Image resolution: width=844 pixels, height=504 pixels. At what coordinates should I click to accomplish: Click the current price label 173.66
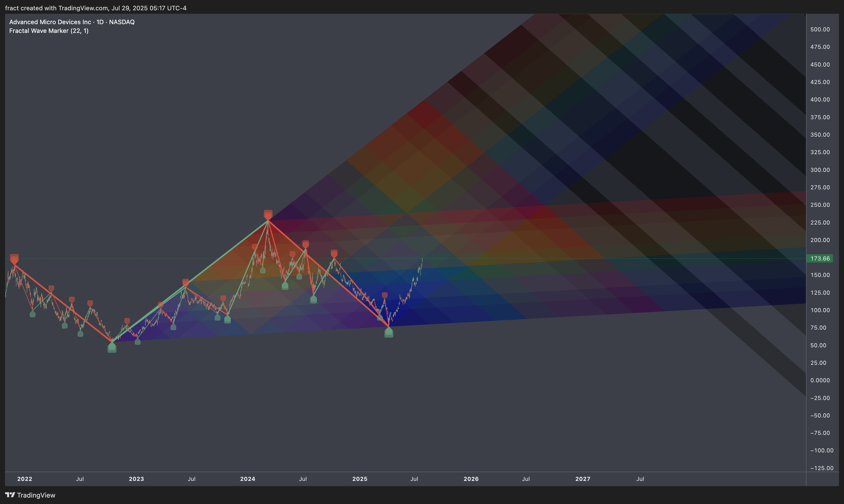coord(820,258)
